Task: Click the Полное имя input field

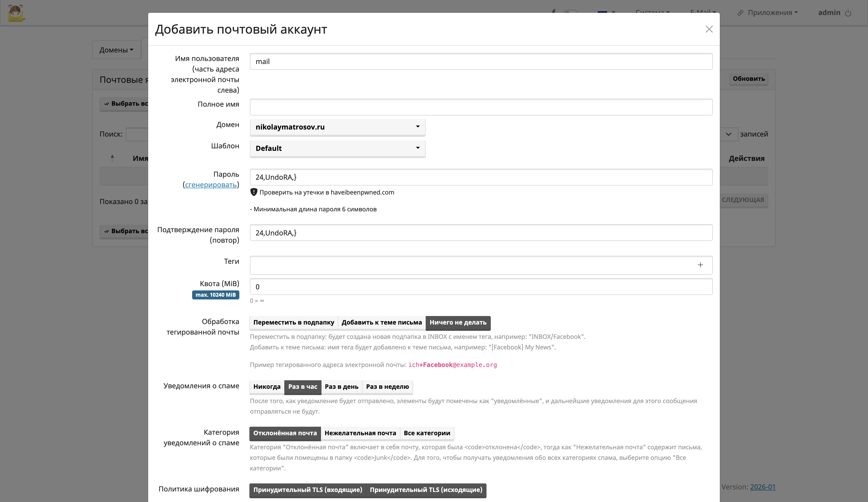Action: coord(481,107)
